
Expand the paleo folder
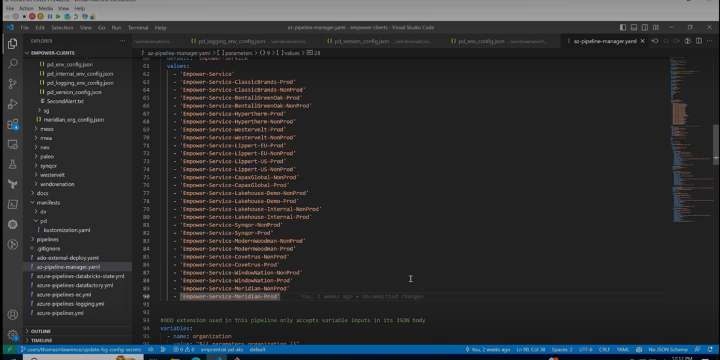(47, 157)
